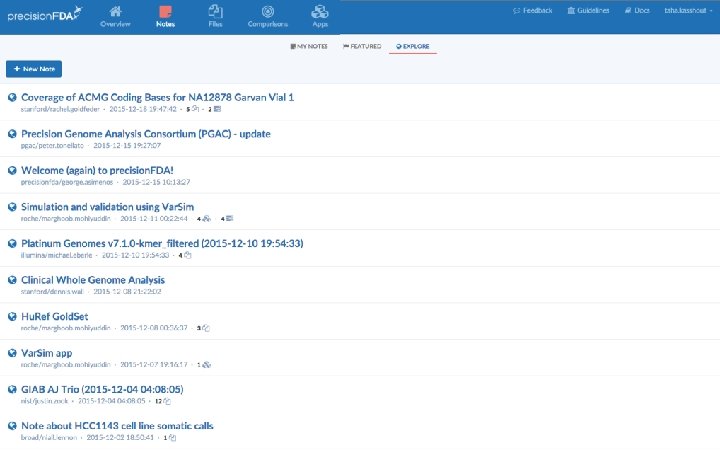Open the Apps cubes icon
This screenshot has width=720, height=450.
[320, 11]
